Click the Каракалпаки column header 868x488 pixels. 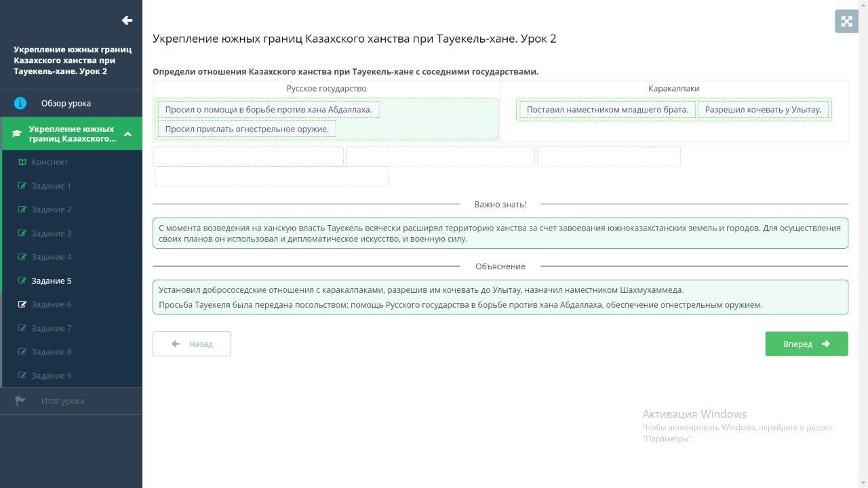click(674, 89)
